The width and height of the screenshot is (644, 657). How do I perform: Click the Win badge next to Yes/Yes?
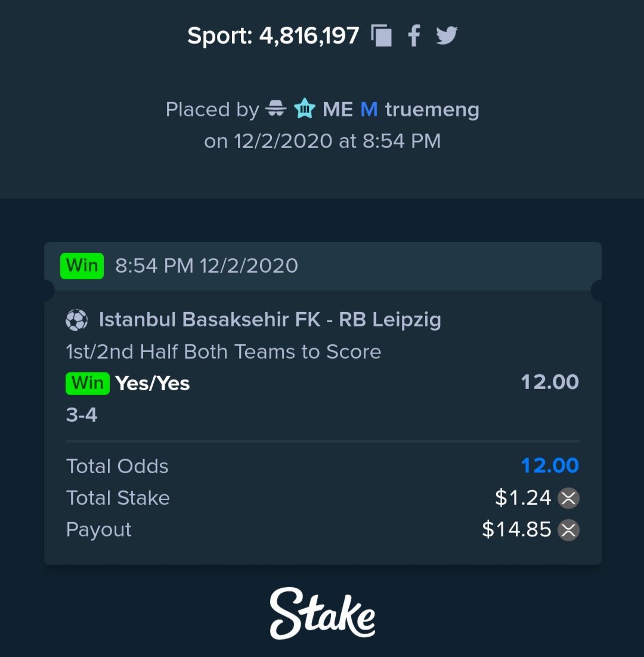[88, 383]
